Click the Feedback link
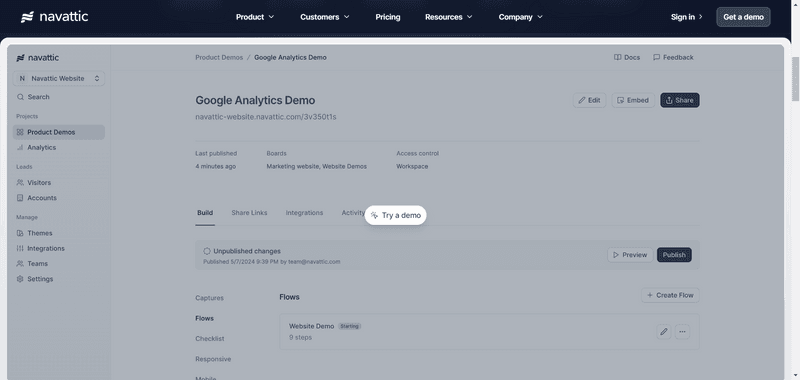Viewport: 800px width, 380px height. coord(673,57)
